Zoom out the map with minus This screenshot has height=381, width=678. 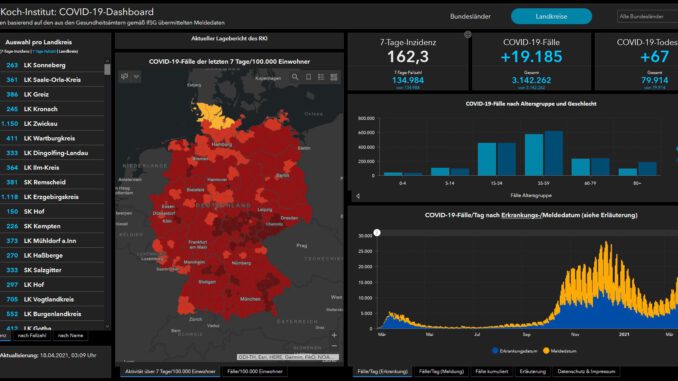[334, 346]
